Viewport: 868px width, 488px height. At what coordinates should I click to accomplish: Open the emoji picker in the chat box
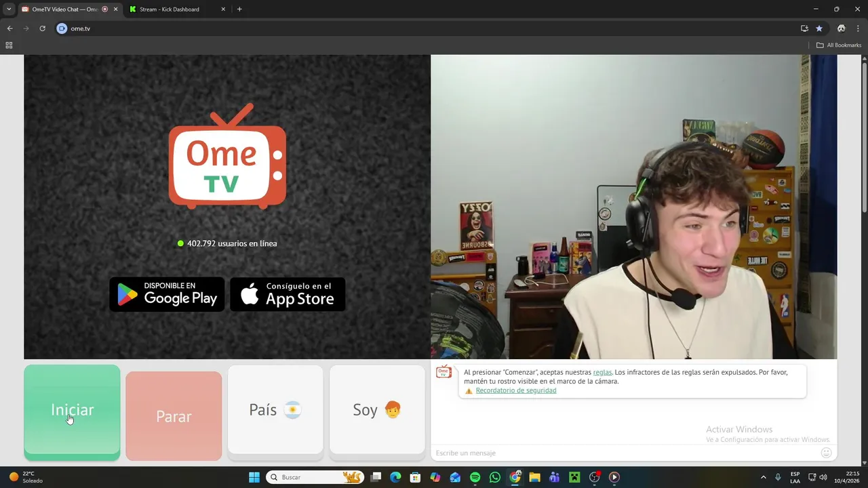826,453
